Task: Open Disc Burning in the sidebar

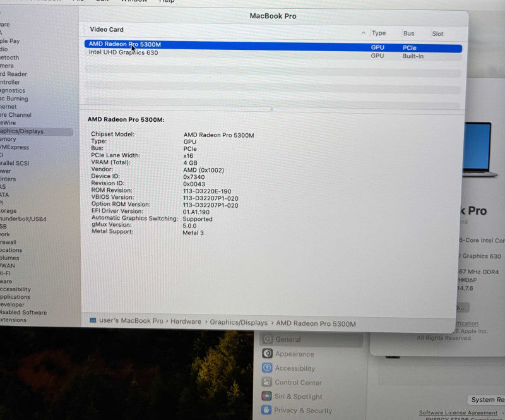Action: (14, 99)
